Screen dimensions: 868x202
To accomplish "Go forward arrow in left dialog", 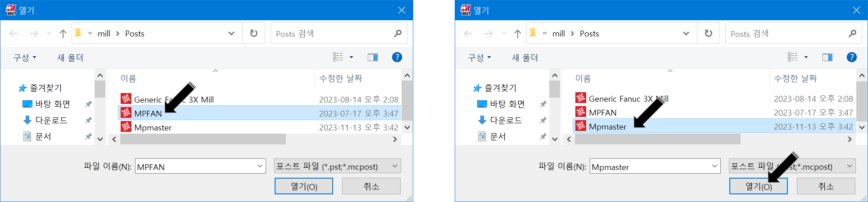I will pos(34,34).
